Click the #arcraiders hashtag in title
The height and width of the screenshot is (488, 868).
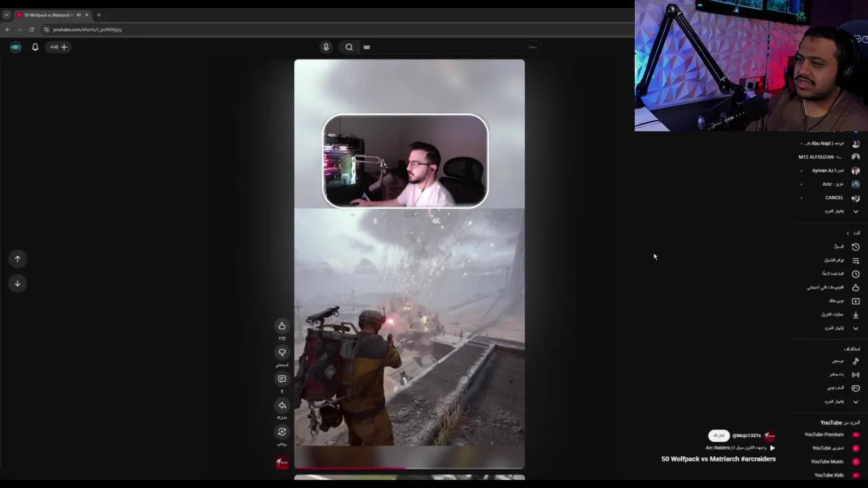[x=758, y=459]
